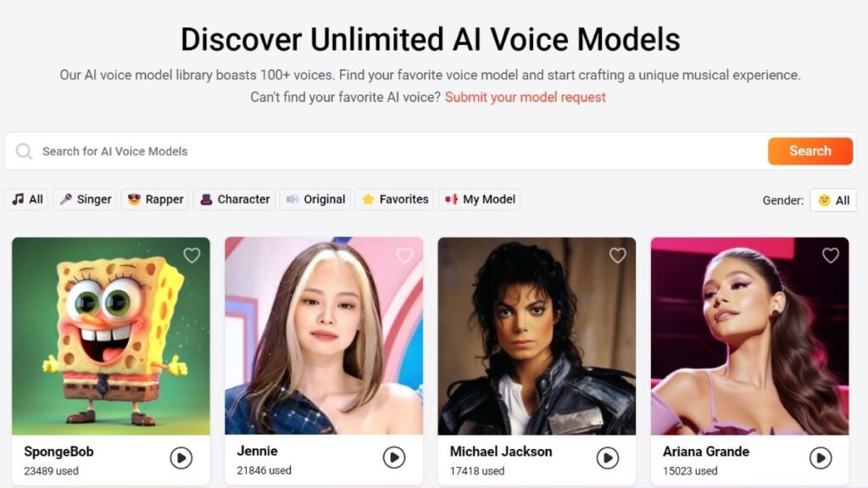Add Ariana Grande to favorites via heart

click(x=831, y=255)
